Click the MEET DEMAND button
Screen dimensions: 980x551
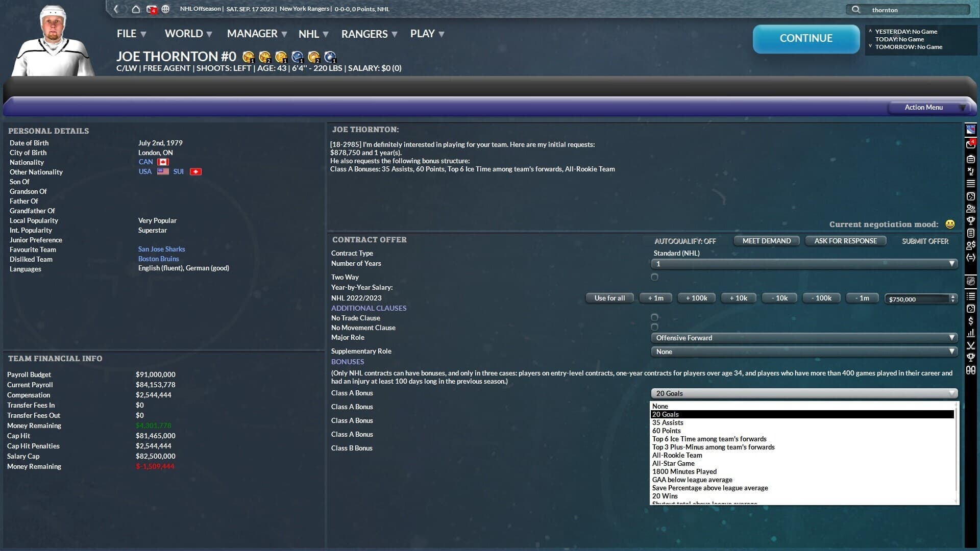[x=766, y=241]
